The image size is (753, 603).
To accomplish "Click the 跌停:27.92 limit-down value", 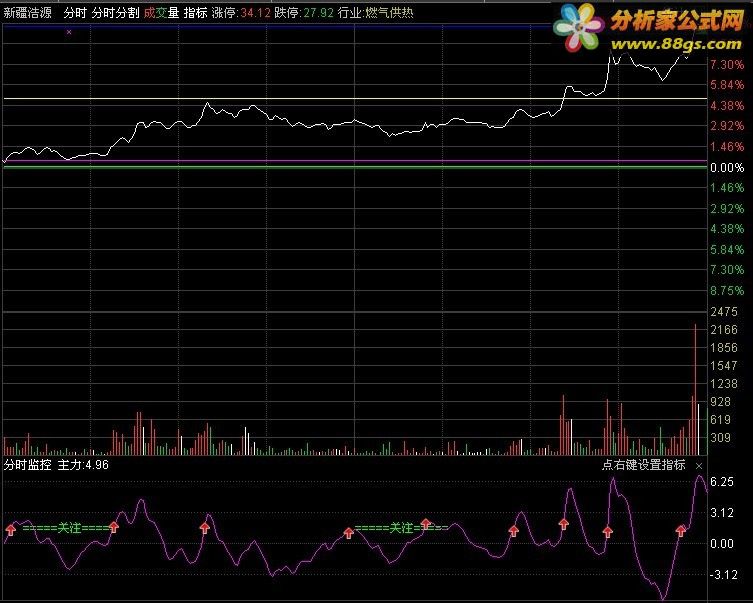I will [x=304, y=13].
